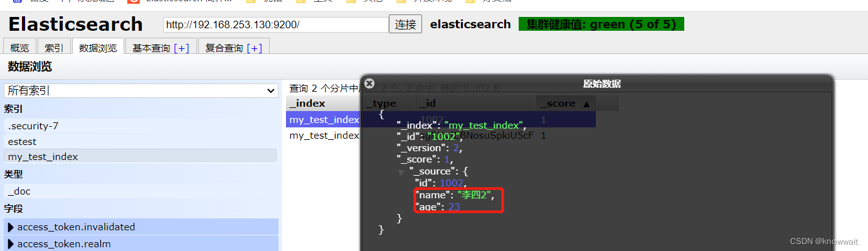Screen dimensions: 868x251
Task: Open the 复合查询 tab
Action: tap(224, 48)
